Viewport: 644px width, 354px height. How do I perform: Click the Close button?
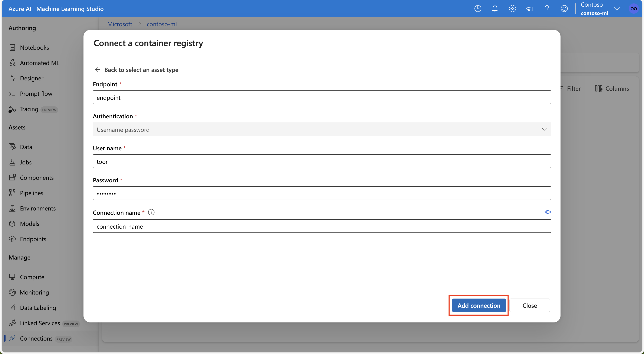click(x=530, y=305)
